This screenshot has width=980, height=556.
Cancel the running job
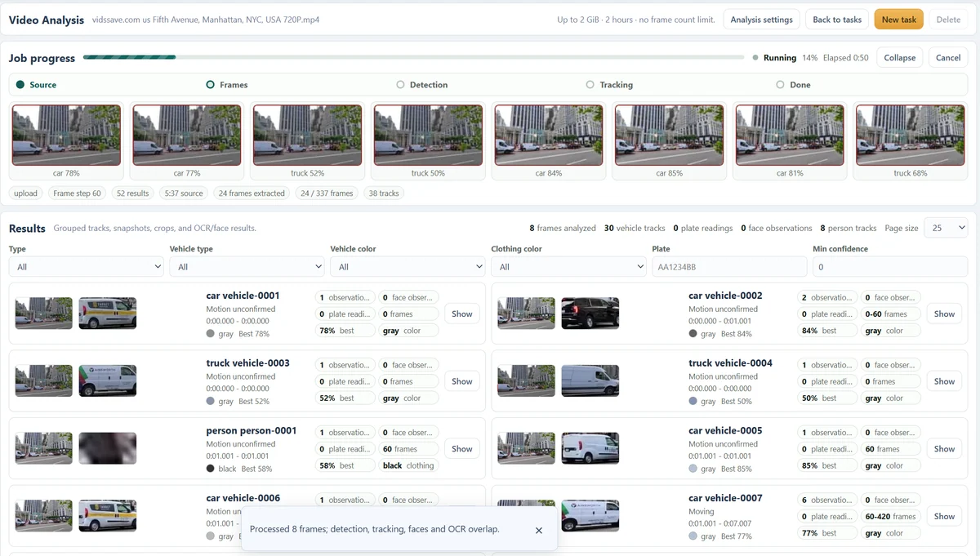coord(948,58)
